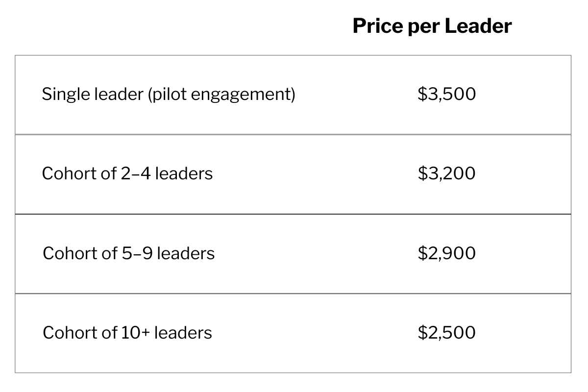
Task: Click the 10+ text in last row
Action: point(136,333)
